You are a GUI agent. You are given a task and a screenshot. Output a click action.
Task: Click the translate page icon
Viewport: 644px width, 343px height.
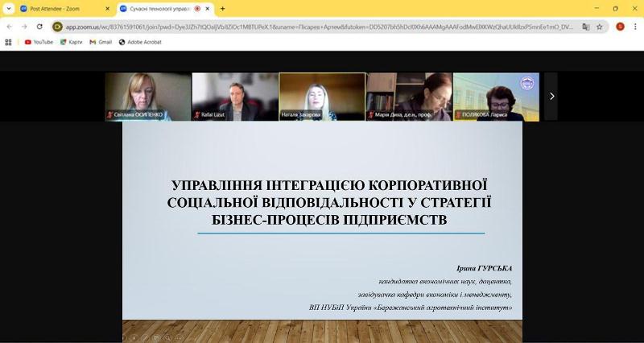[585, 27]
